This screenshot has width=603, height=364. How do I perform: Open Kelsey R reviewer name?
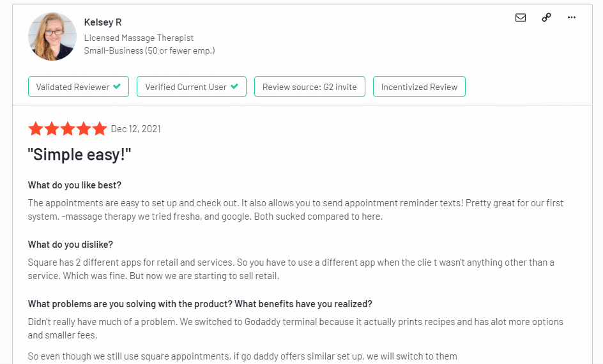coord(103,22)
